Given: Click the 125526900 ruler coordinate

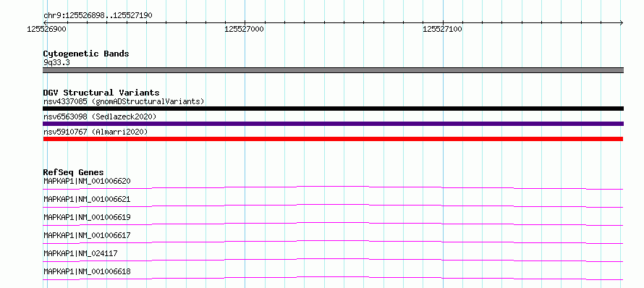Looking at the screenshot, I should click(47, 29).
